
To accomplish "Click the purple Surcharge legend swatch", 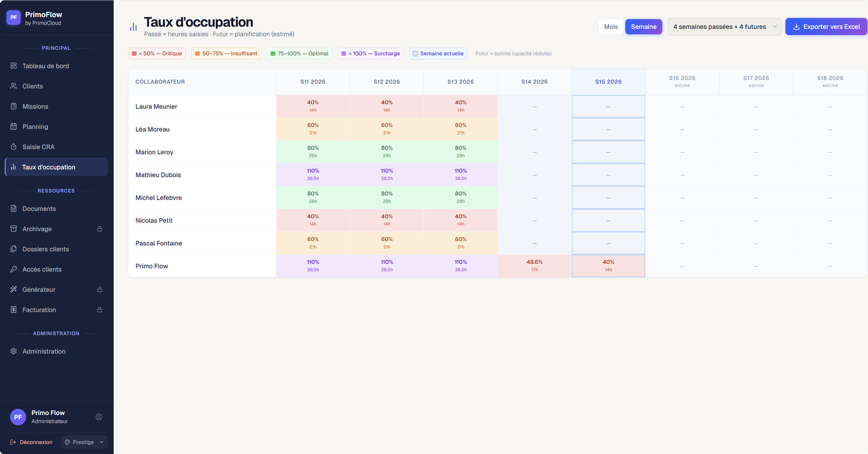I will (x=343, y=53).
